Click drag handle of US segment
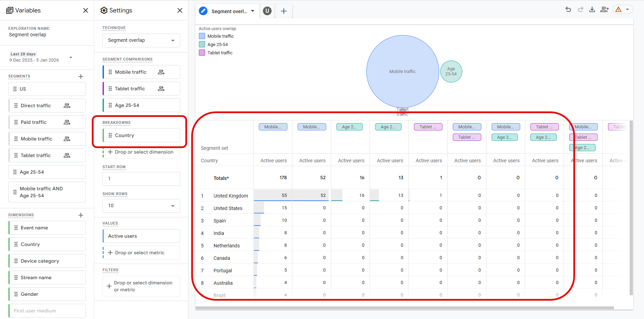644x319 pixels. pyautogui.click(x=15, y=89)
